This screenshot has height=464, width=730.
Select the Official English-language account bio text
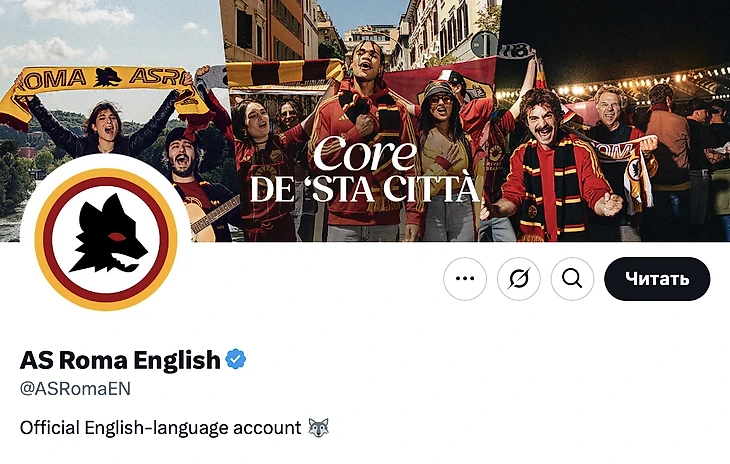tap(161, 428)
